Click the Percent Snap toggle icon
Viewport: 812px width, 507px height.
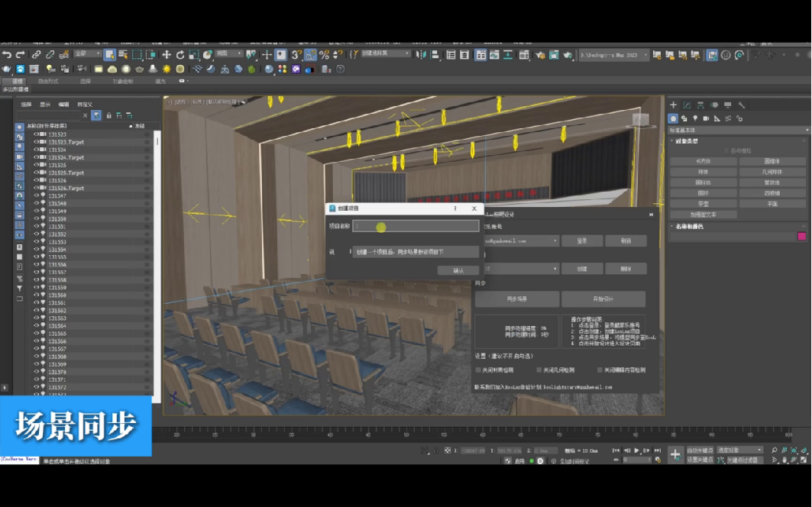[x=325, y=55]
